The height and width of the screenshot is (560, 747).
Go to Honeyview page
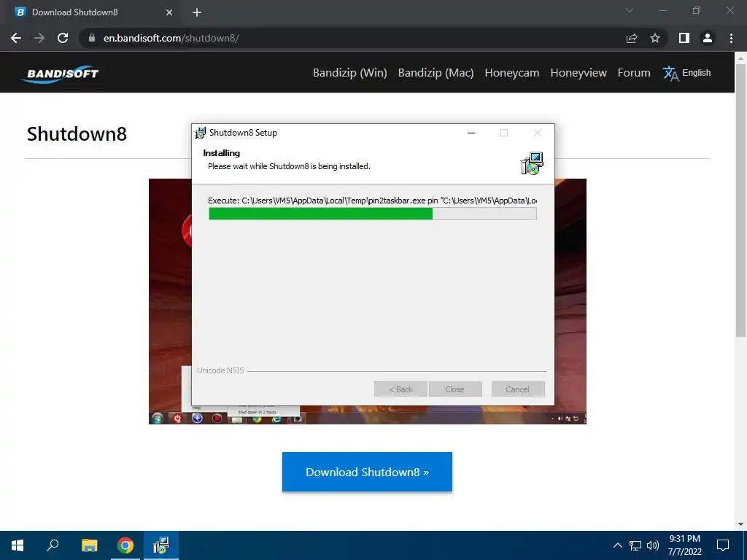(578, 73)
